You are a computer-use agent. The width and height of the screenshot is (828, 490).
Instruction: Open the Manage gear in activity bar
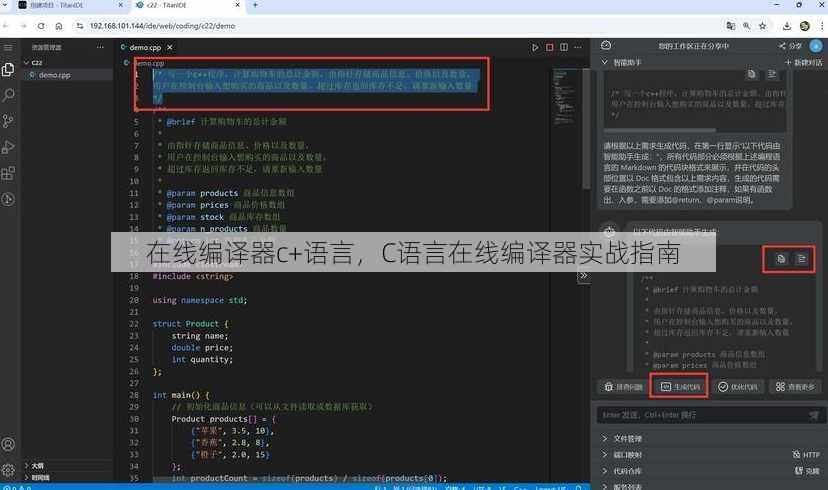(x=8, y=469)
